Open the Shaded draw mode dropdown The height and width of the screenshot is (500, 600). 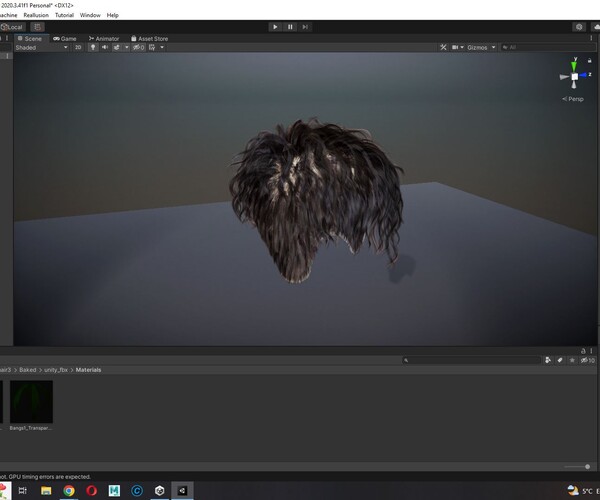coord(42,47)
